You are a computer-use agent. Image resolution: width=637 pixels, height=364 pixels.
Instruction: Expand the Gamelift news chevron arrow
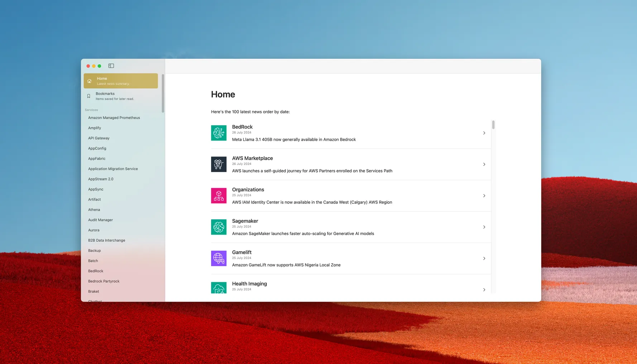click(484, 258)
